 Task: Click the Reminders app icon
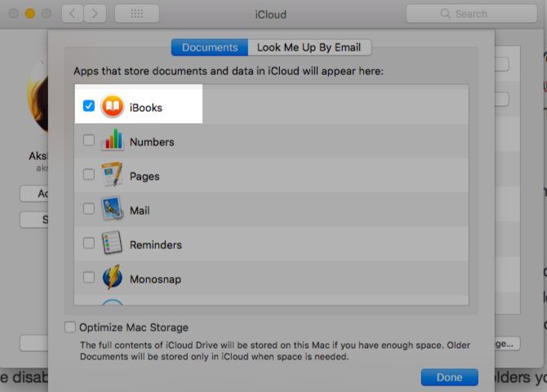click(x=112, y=244)
